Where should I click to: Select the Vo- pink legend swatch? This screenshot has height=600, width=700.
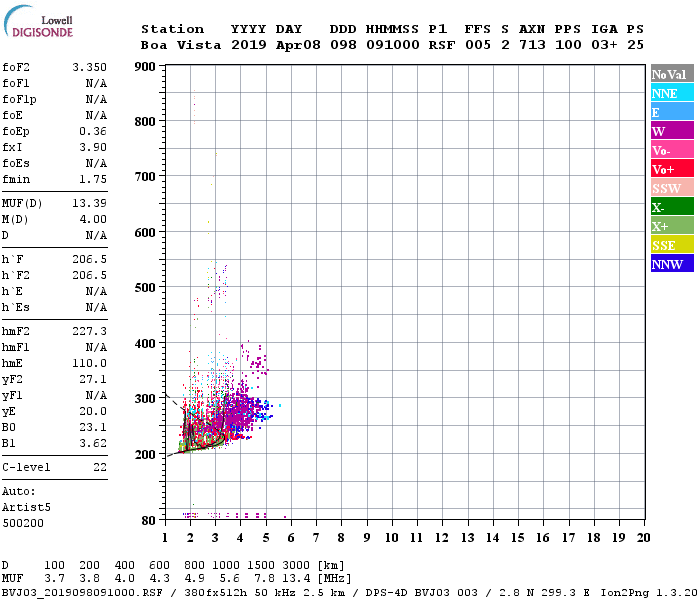672,150
